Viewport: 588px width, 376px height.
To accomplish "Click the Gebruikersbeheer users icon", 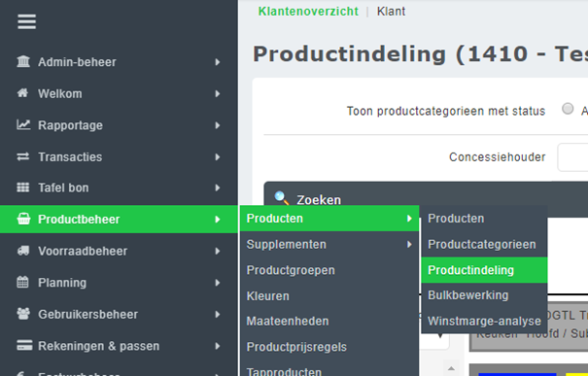I will tap(23, 314).
